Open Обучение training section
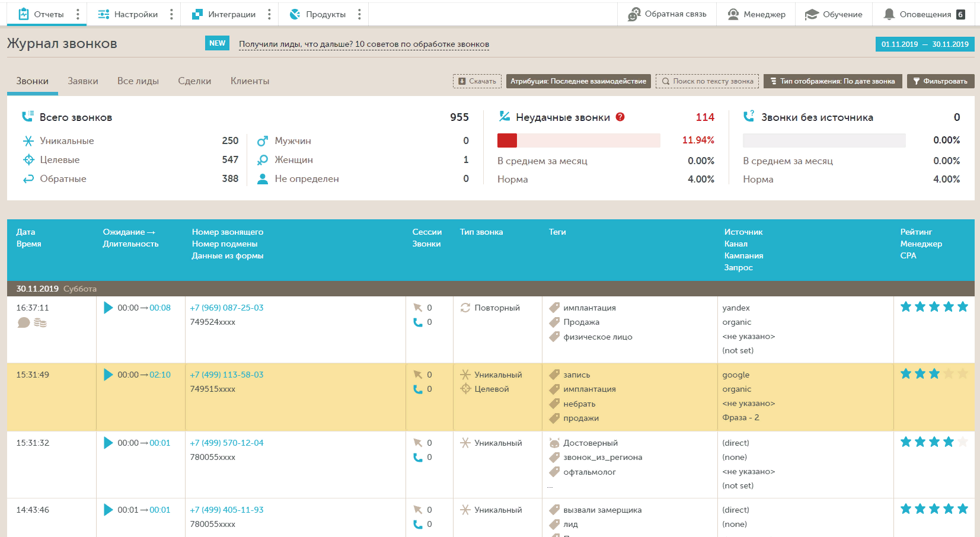 tap(834, 14)
